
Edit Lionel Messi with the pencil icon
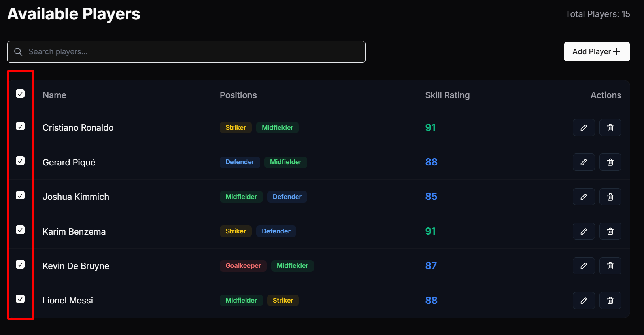[584, 301]
